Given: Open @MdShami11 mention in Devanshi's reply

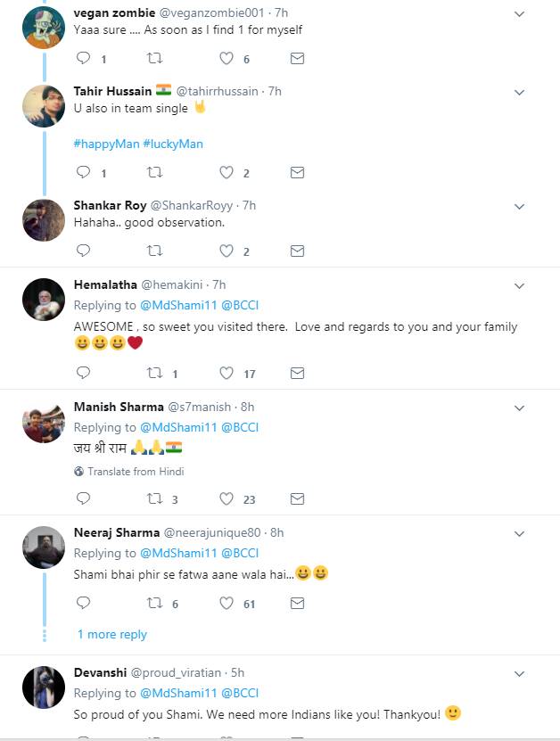Looking at the screenshot, I should [x=178, y=693].
